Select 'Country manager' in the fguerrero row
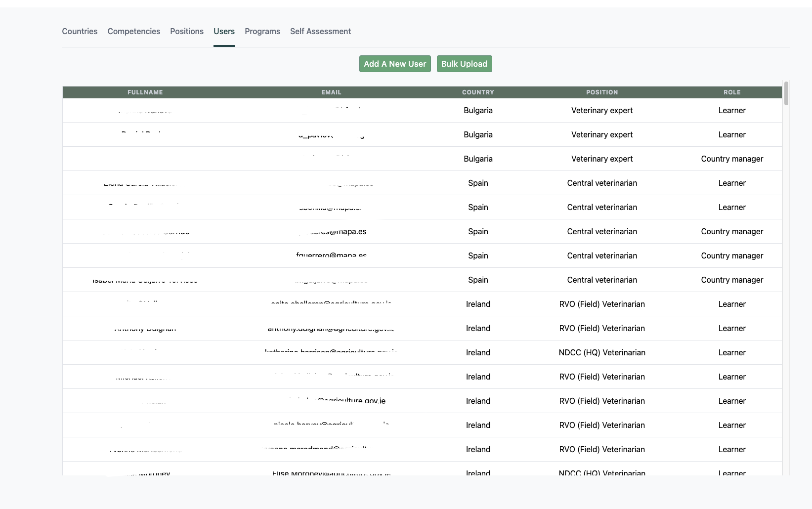812x509 pixels. (732, 255)
